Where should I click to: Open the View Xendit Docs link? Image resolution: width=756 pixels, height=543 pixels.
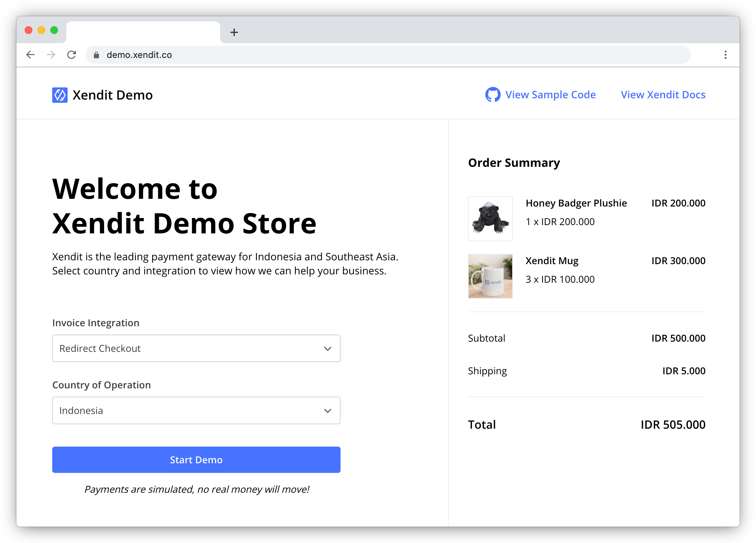[x=663, y=94]
